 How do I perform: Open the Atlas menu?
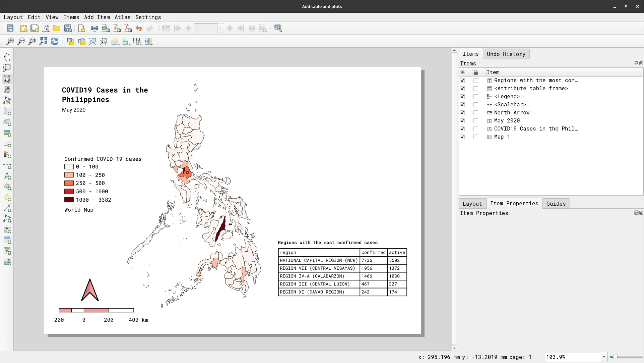pos(122,17)
